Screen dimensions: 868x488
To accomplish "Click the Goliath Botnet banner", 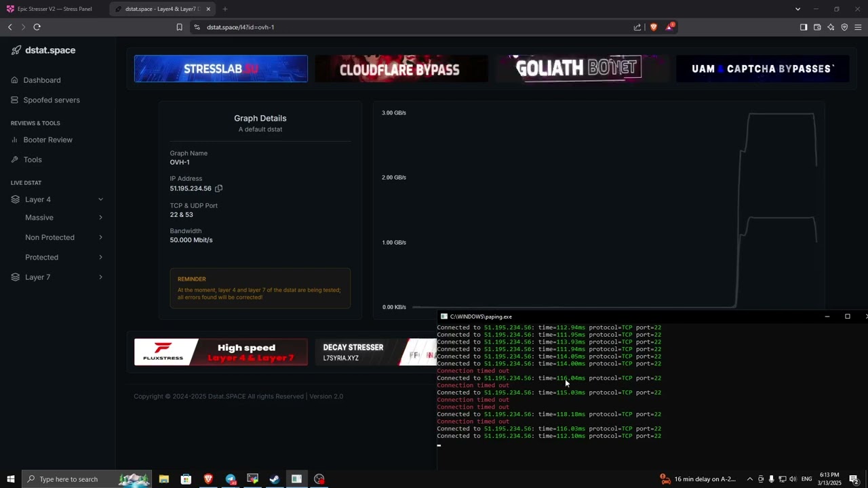I will click(x=581, y=68).
